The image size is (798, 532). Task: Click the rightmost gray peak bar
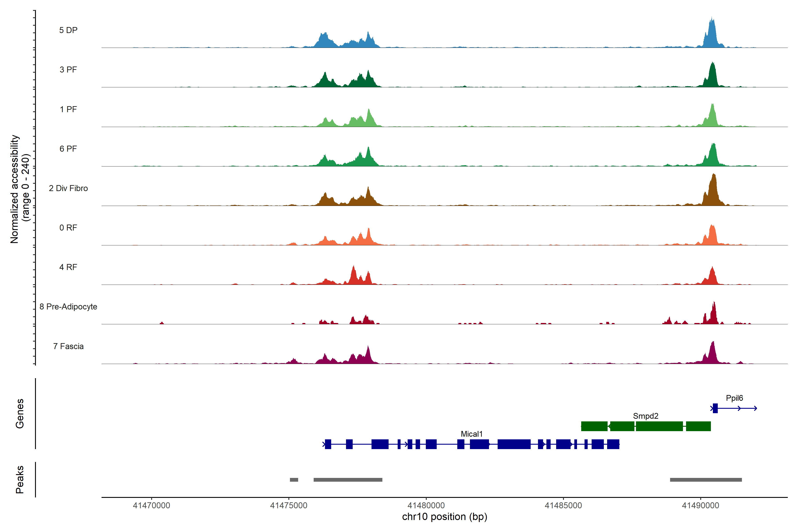[x=706, y=480]
